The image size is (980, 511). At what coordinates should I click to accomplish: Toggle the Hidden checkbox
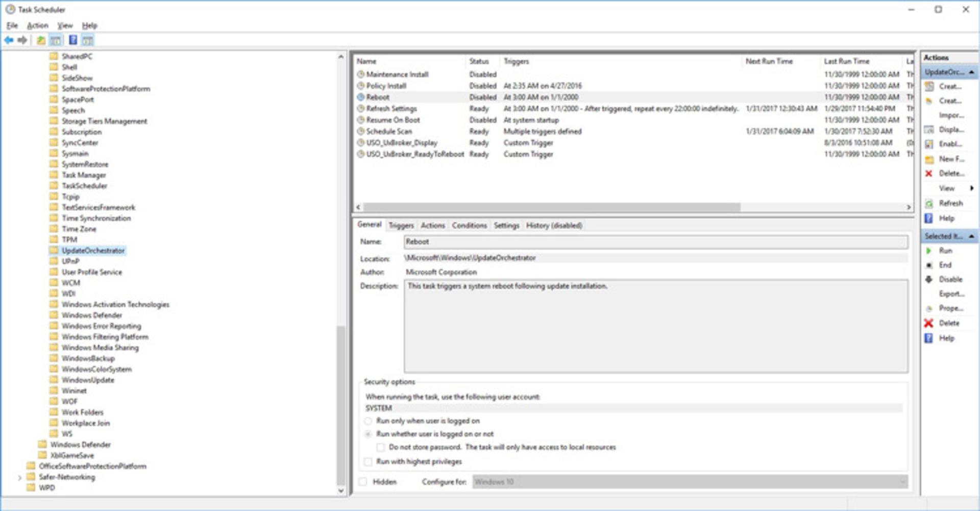363,481
